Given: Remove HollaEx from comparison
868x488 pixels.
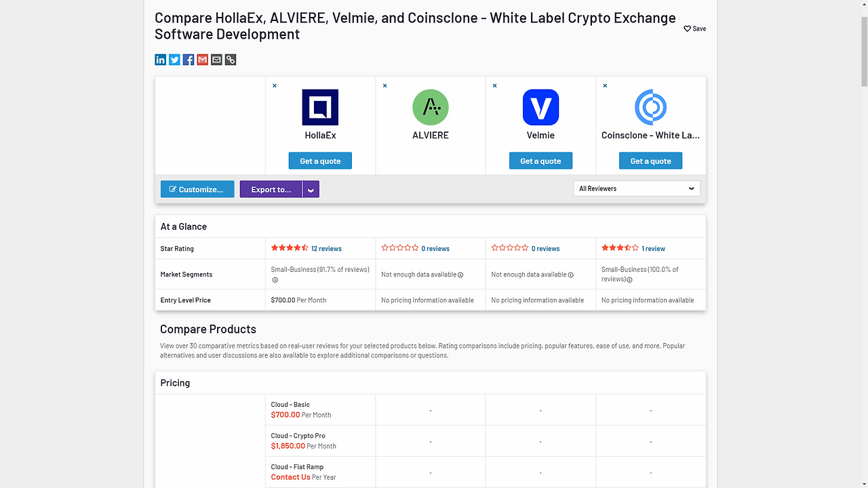Looking at the screenshot, I should click(275, 85).
